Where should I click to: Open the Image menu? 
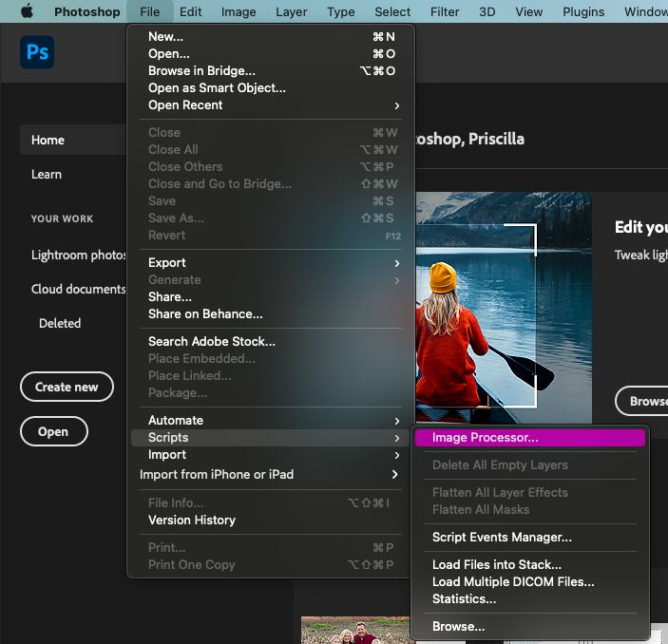pyautogui.click(x=239, y=12)
